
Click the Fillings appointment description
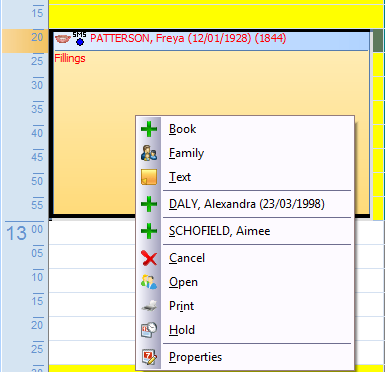[70, 58]
